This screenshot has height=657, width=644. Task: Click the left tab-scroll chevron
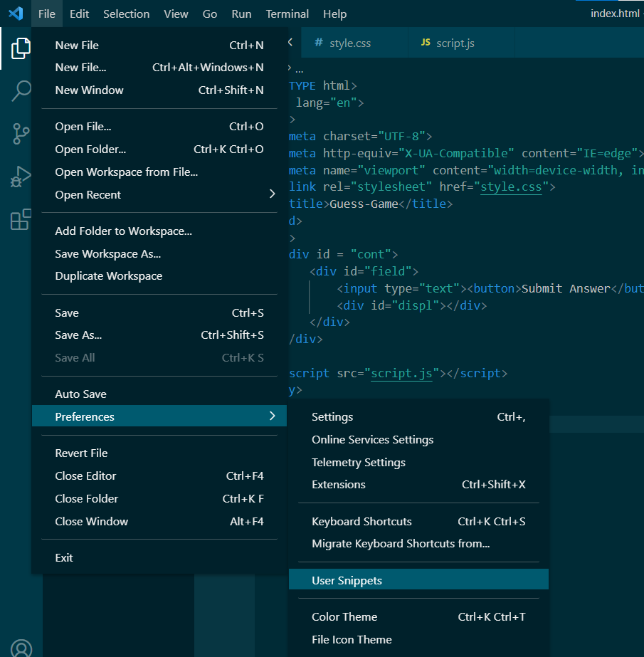[x=291, y=42]
